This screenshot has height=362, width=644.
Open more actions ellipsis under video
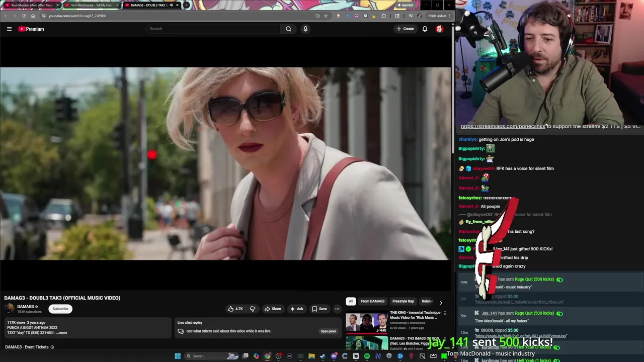(337, 309)
